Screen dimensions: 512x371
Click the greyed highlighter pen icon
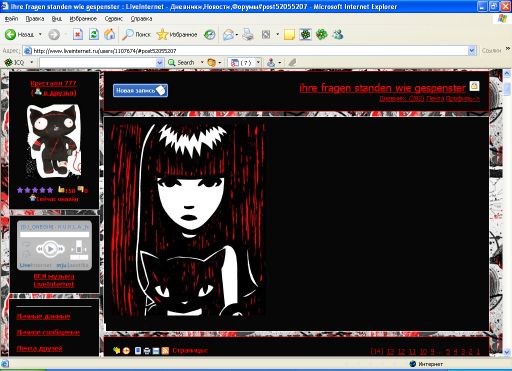292,62
